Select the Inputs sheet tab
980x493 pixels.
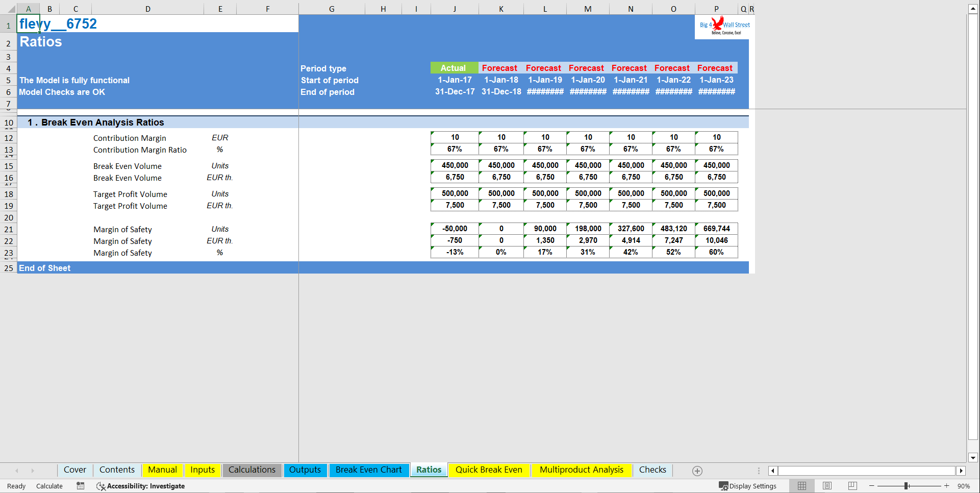pyautogui.click(x=202, y=470)
